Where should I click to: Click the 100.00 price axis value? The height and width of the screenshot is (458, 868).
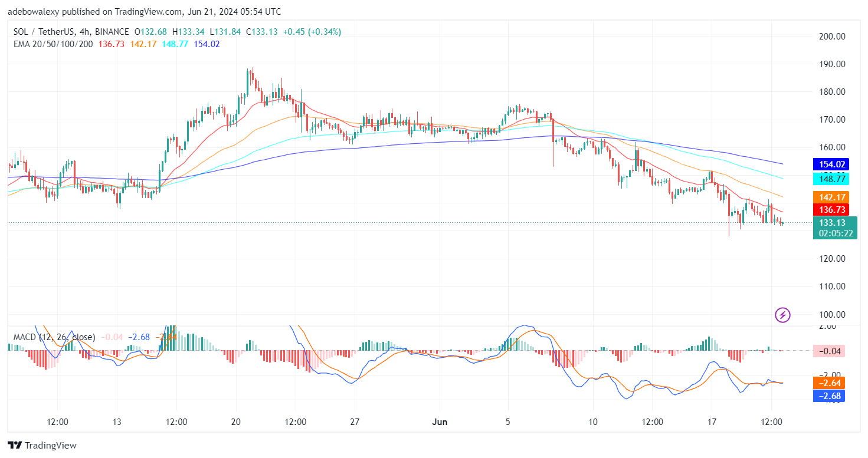coord(833,314)
